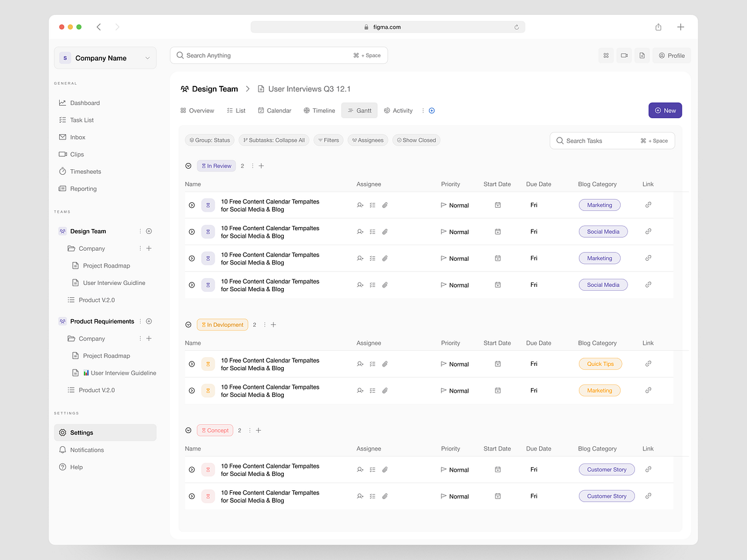747x560 pixels.
Task: Toggle the Assignees filter pill
Action: [x=367, y=140]
